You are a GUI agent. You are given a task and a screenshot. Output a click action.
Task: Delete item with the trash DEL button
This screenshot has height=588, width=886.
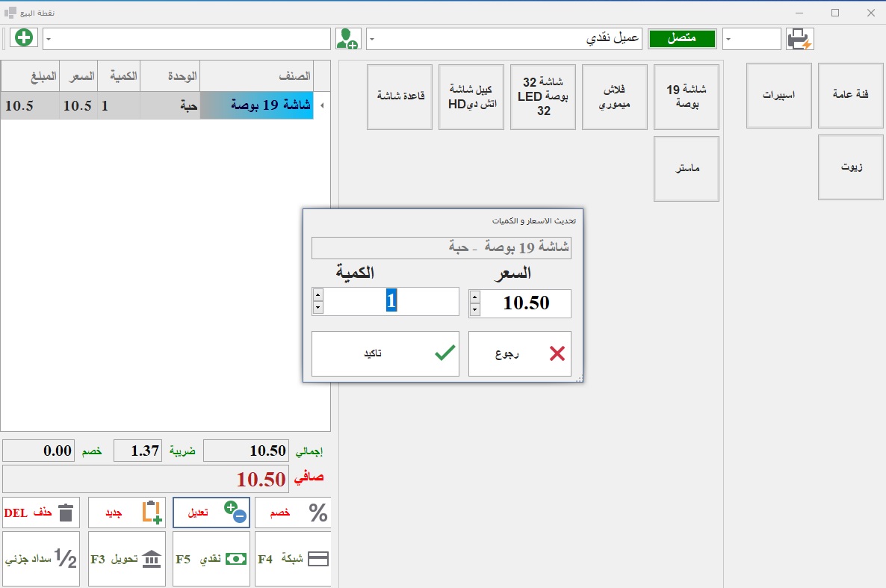42,513
